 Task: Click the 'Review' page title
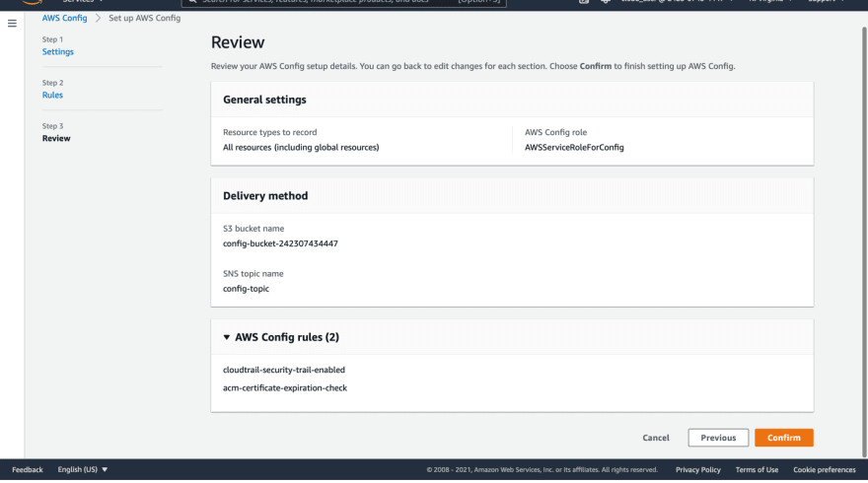coord(238,42)
